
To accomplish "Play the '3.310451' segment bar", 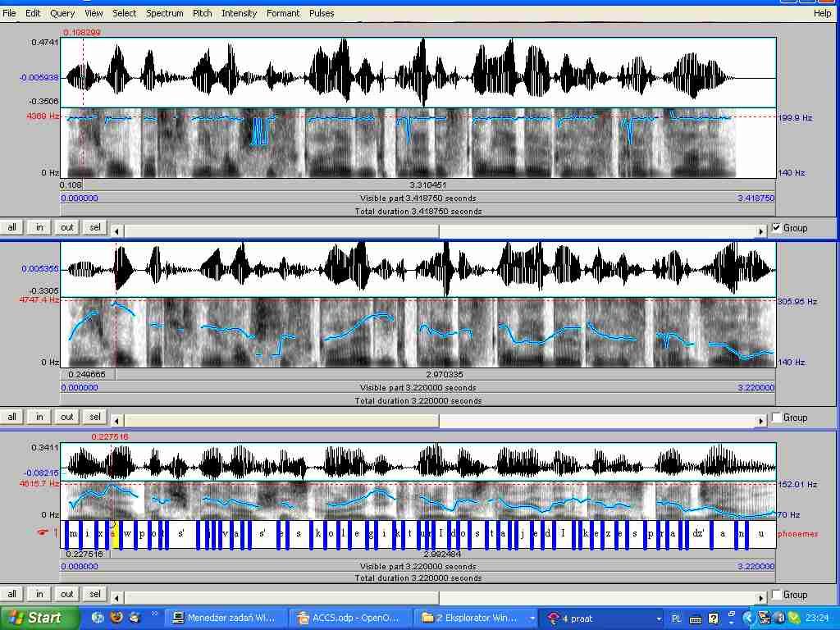I will pyautogui.click(x=430, y=185).
